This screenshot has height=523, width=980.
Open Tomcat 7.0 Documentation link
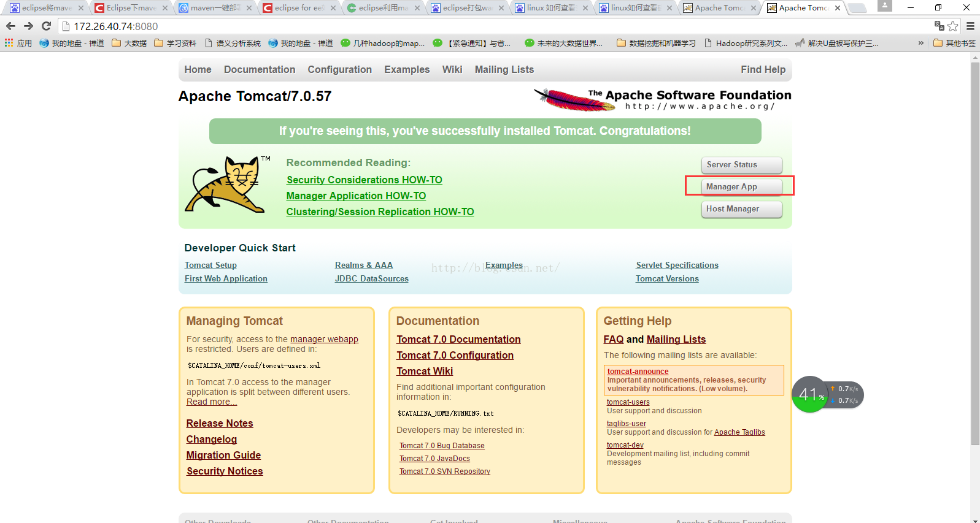(x=458, y=339)
